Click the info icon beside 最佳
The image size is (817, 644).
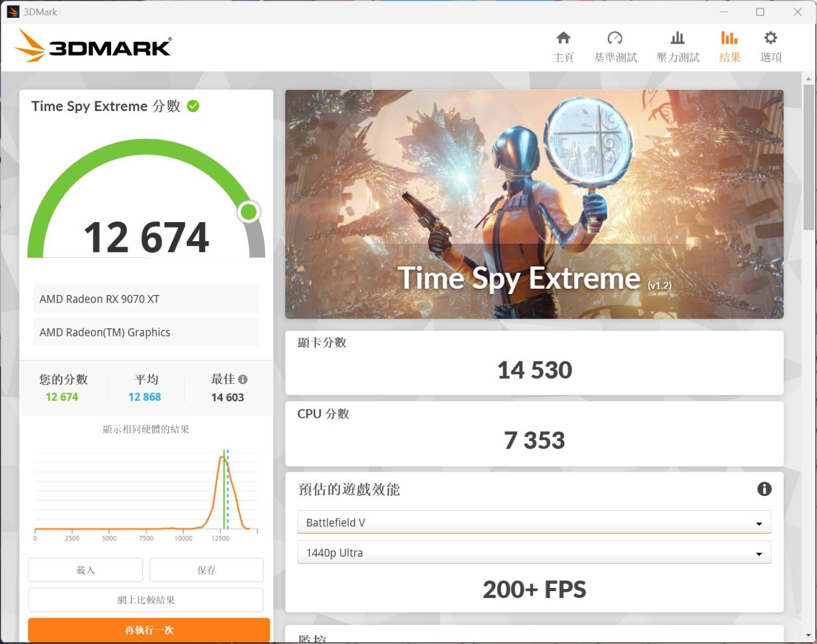pos(243,379)
